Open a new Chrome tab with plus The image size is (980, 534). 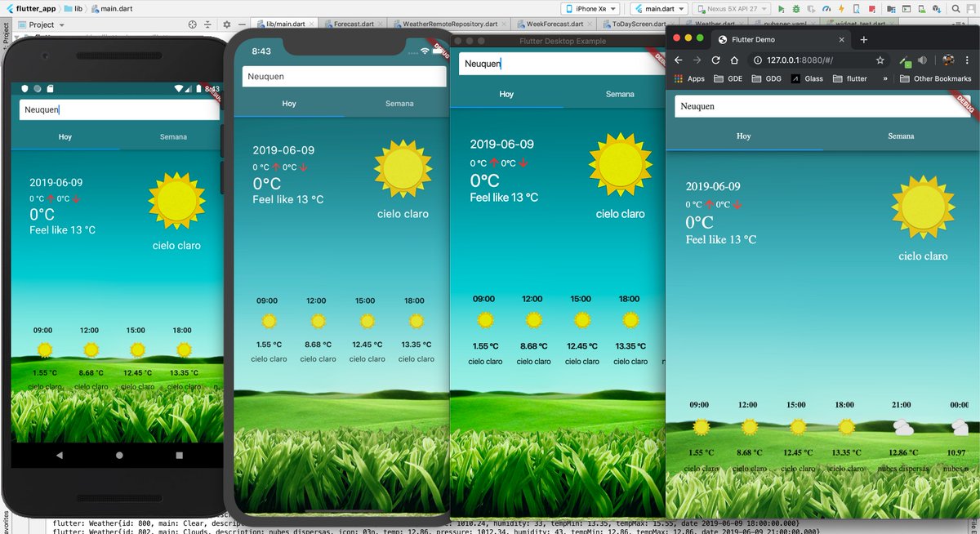(864, 39)
